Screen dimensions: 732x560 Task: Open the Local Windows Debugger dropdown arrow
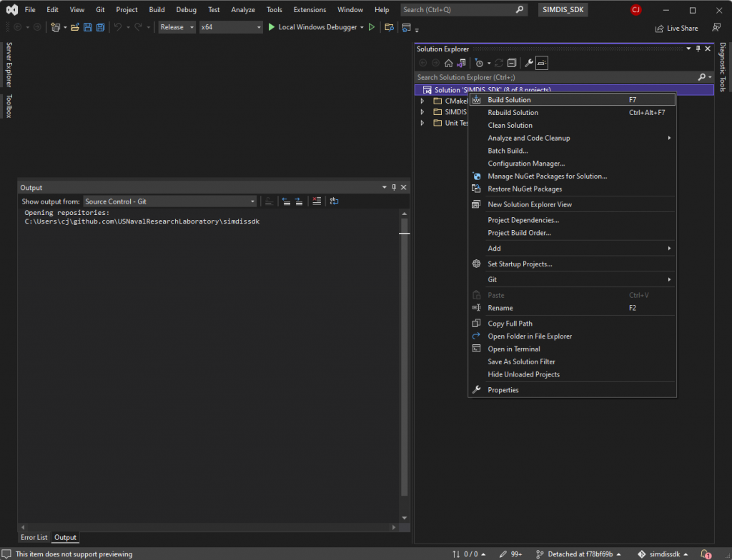362,28
